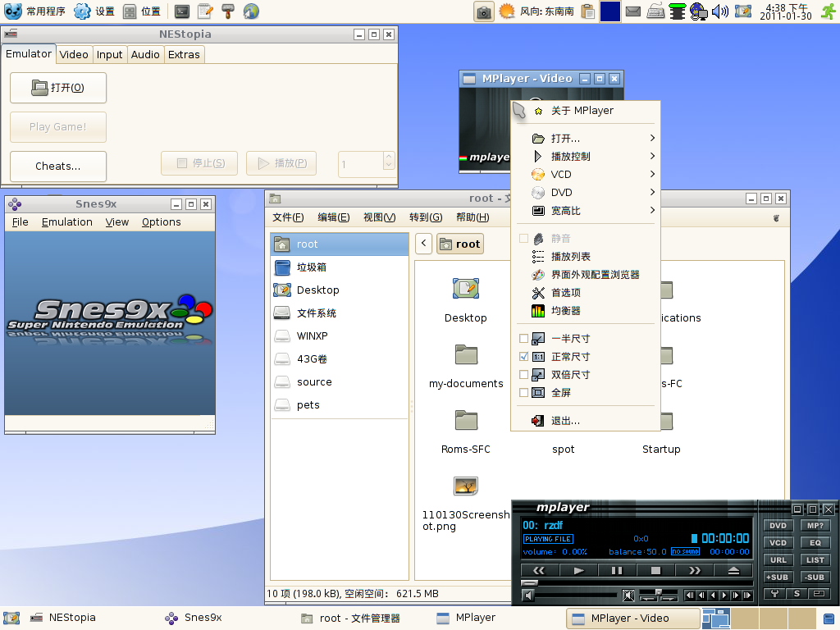Expand the 宽高比 aspect ratio submenu
Viewport: 840px width, 630px height.
[586, 211]
